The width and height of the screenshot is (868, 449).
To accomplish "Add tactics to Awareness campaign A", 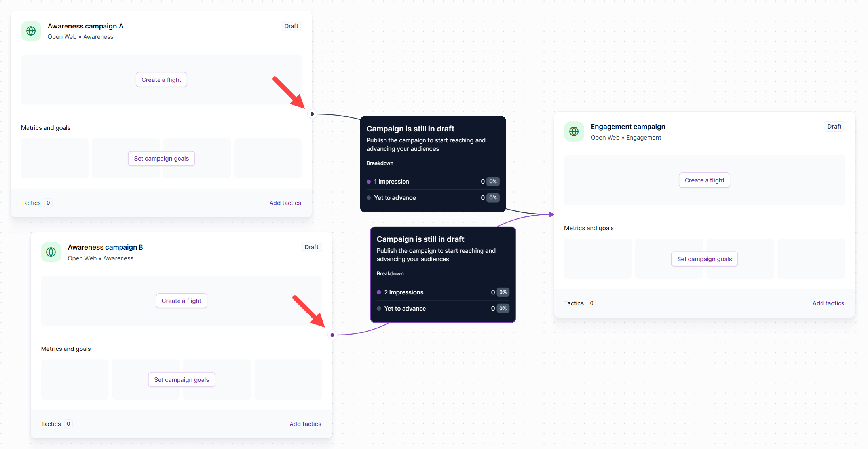I will (x=285, y=203).
